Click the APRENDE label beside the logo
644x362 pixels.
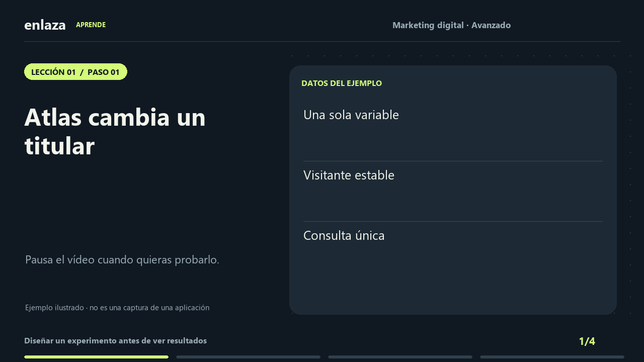coord(91,25)
